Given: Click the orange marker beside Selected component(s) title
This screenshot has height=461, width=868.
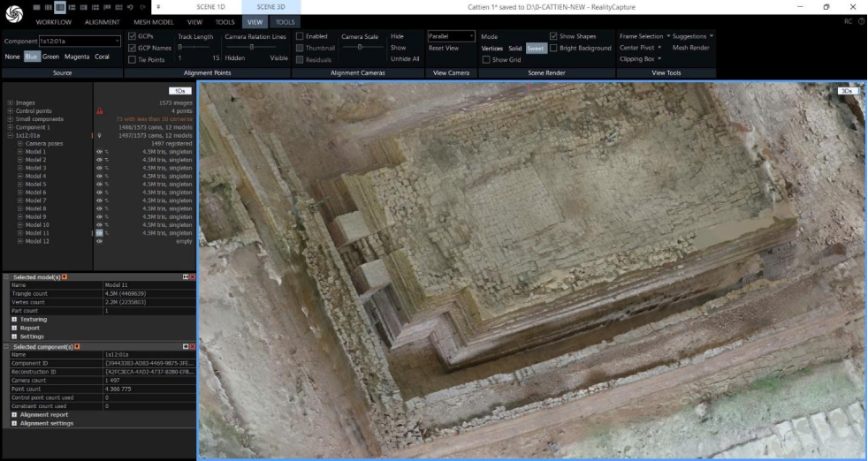Looking at the screenshot, I should 77,347.
